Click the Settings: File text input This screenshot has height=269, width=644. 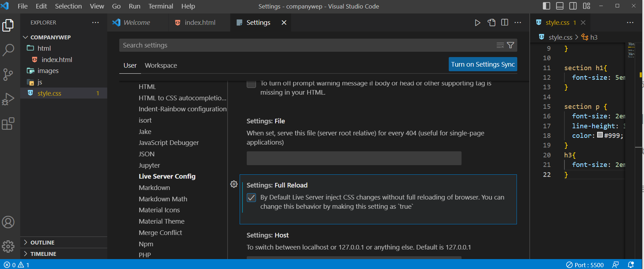click(x=354, y=158)
